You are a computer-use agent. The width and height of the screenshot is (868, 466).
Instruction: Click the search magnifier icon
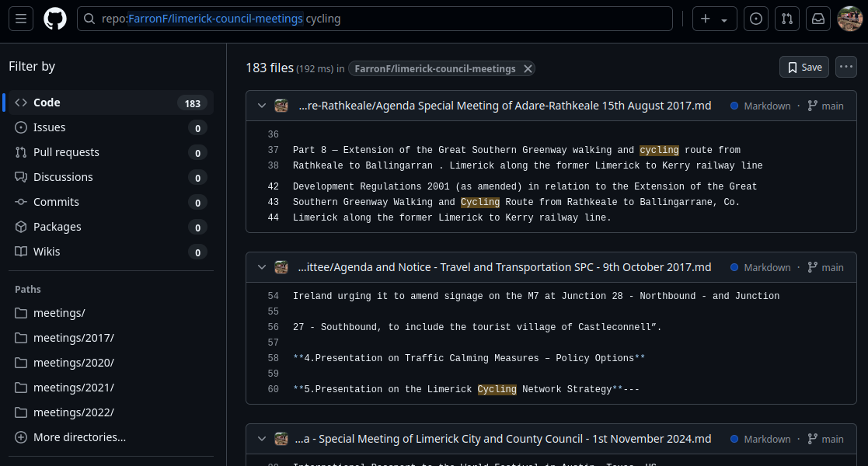(89, 19)
